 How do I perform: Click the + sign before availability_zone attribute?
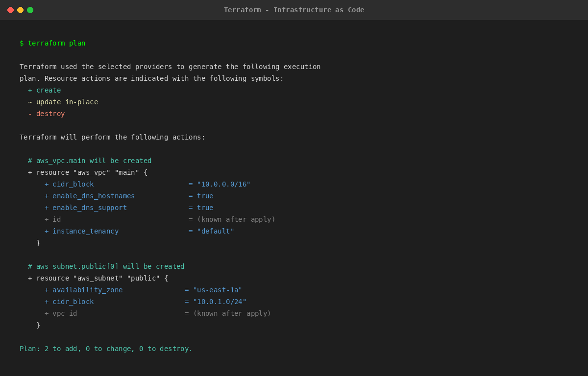[x=46, y=289]
